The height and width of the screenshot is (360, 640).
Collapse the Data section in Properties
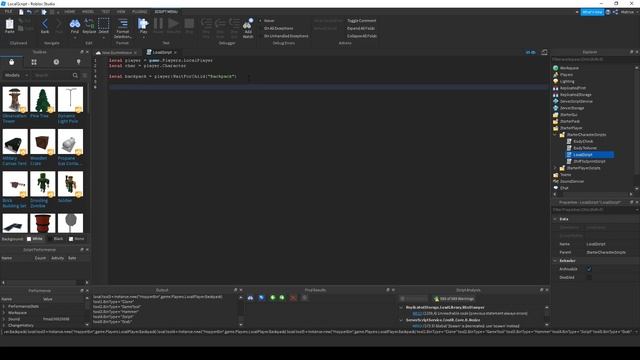tap(555, 219)
